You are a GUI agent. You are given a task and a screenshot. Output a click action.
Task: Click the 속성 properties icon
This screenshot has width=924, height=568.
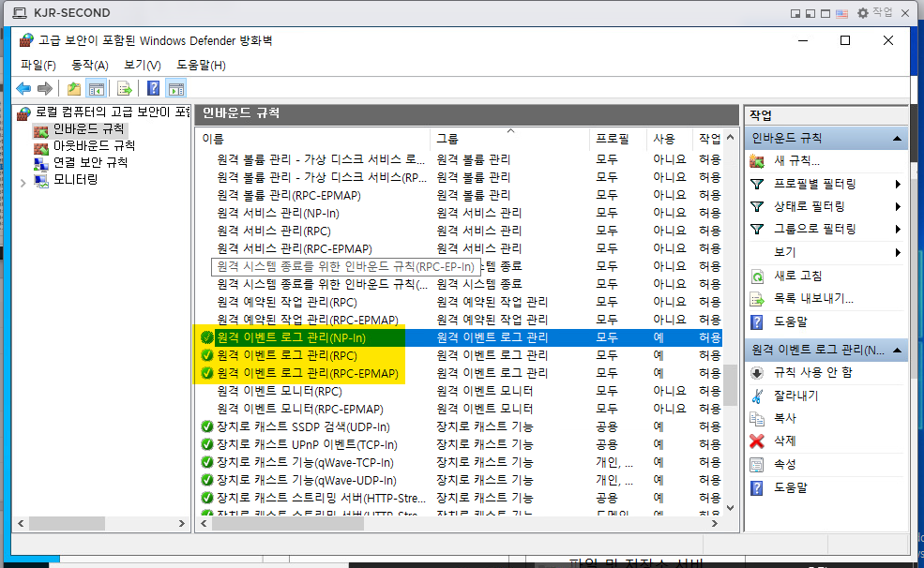click(x=757, y=464)
